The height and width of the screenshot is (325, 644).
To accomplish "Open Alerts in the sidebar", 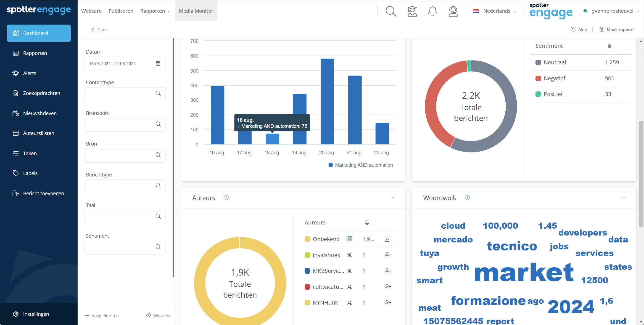I will click(30, 73).
